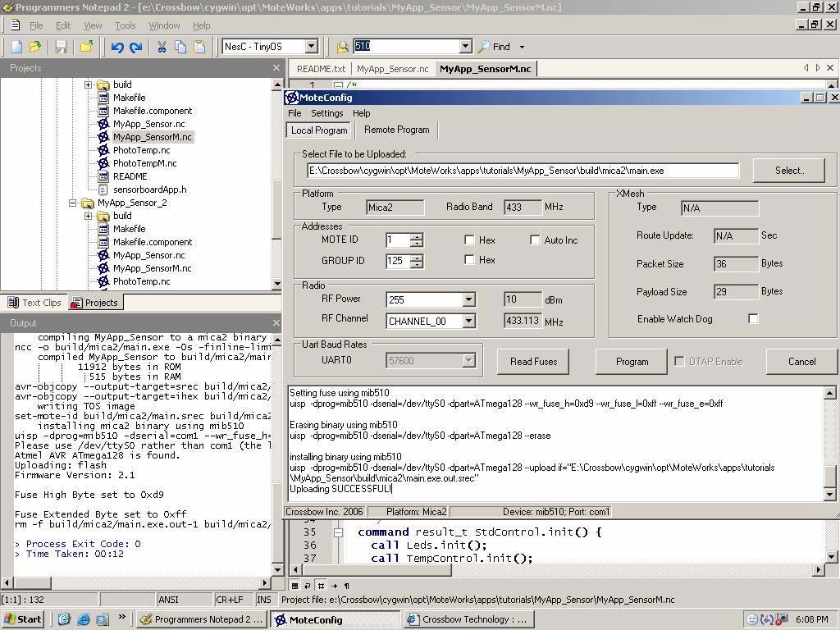Image resolution: width=840 pixels, height=630 pixels.
Task: Click the Open file toolbar icon
Action: [x=35, y=47]
